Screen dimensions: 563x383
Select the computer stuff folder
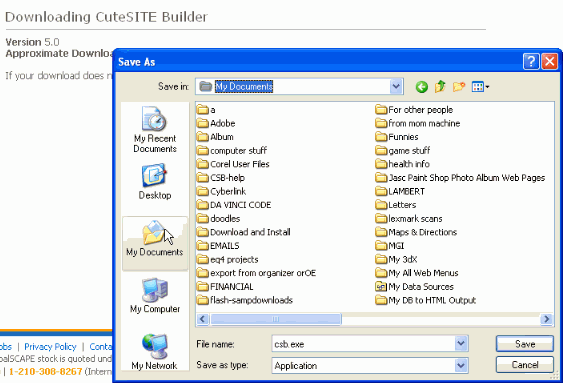[x=232, y=151]
